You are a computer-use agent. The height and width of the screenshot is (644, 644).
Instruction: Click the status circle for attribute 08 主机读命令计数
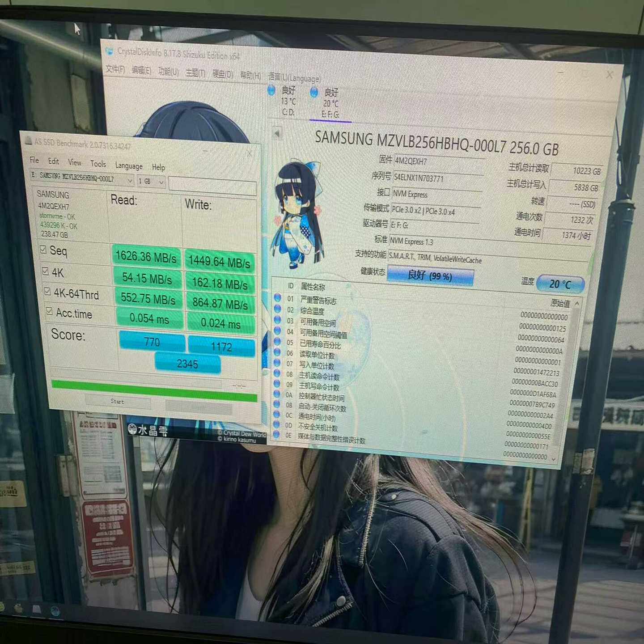click(277, 373)
